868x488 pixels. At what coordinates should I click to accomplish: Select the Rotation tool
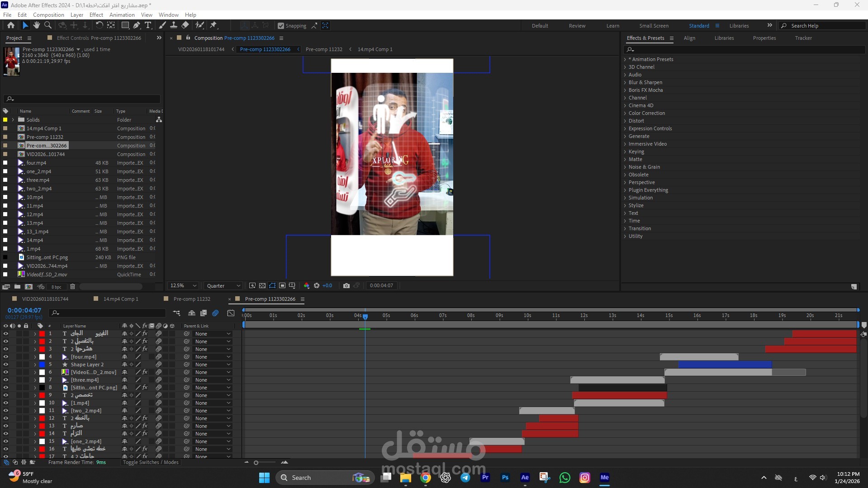coord(100,25)
